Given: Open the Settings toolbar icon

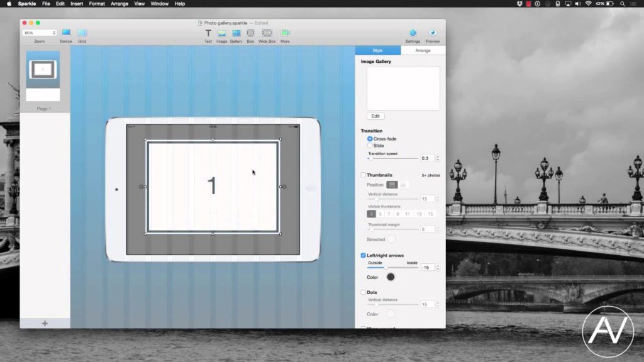Looking at the screenshot, I should (413, 33).
